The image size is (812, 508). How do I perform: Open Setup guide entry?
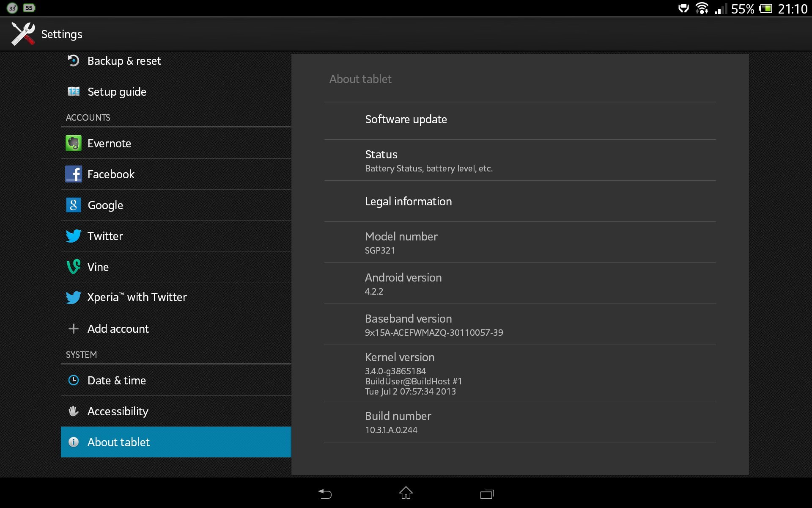(176, 92)
